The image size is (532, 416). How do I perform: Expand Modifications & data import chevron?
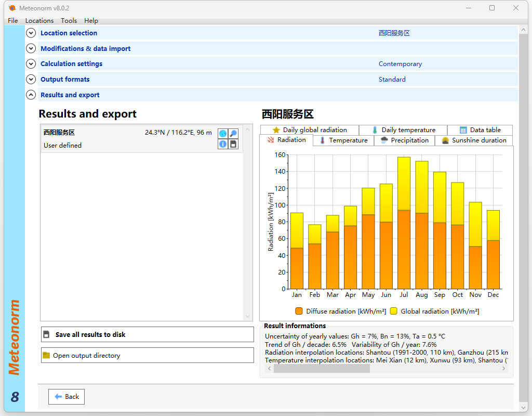(x=31, y=48)
